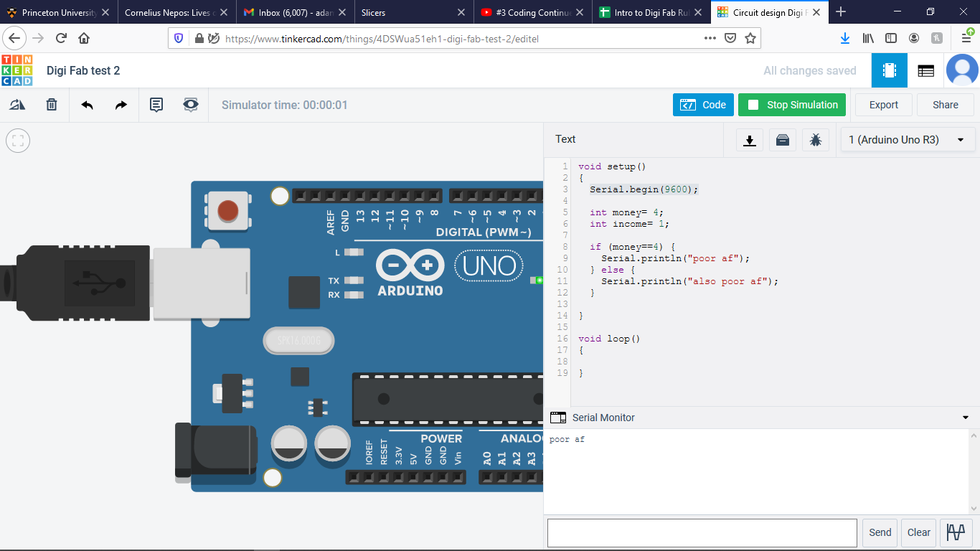Switch to circuit view
The width and height of the screenshot is (980, 551).
[x=890, y=70]
